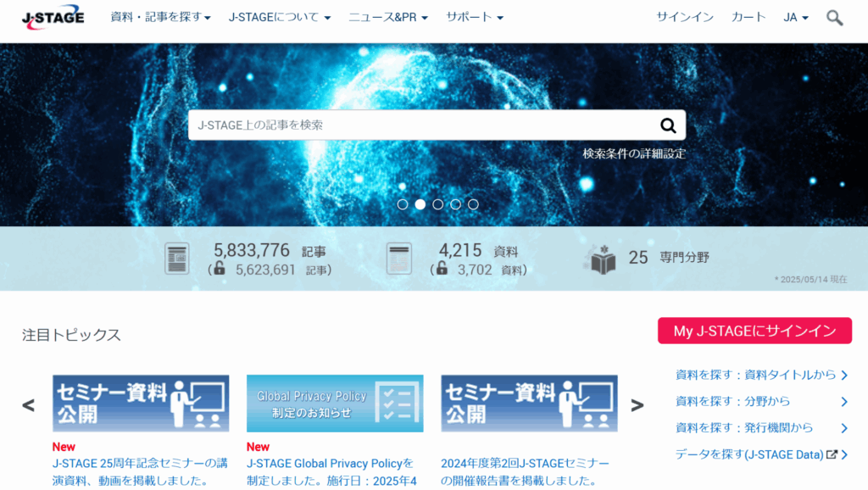This screenshot has width=868, height=490.
Task: Click the J-STAGE logo
Action: pos(53,17)
